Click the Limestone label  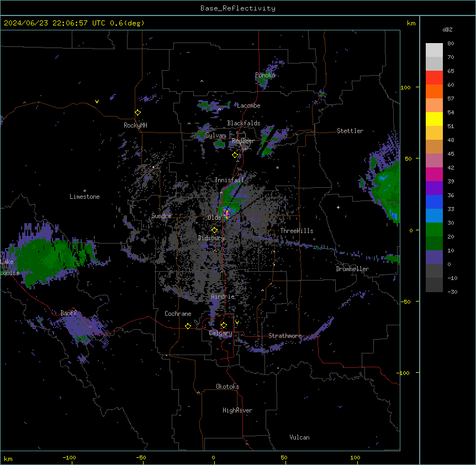coord(84,197)
